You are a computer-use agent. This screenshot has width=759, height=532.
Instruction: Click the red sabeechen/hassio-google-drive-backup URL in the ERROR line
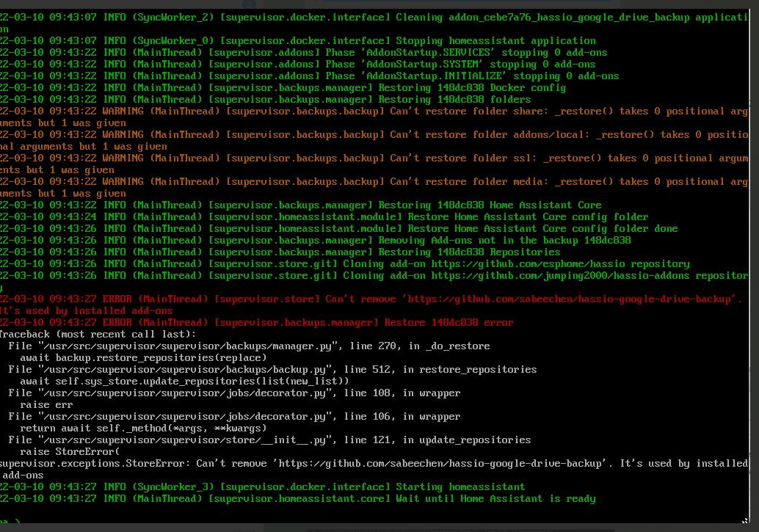569,299
